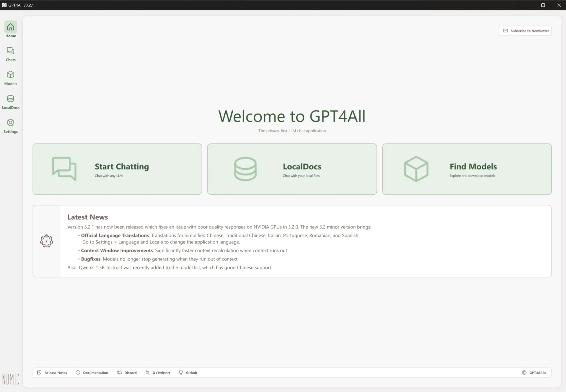Navigate to Models section
566x392 pixels.
[x=10, y=78]
